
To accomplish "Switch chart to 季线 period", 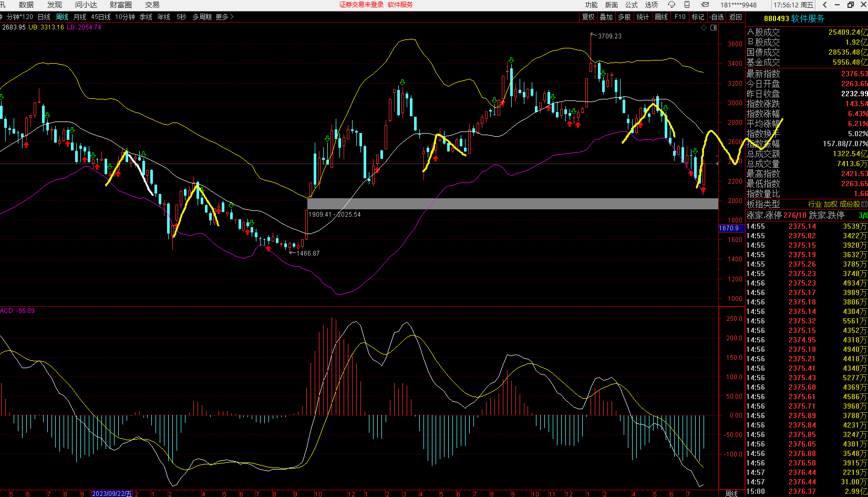I will click(x=146, y=17).
